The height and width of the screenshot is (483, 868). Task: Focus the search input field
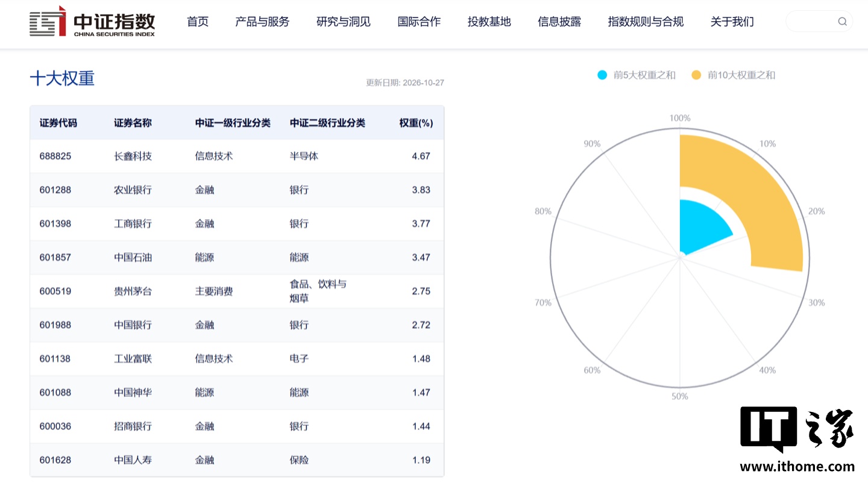[819, 22]
